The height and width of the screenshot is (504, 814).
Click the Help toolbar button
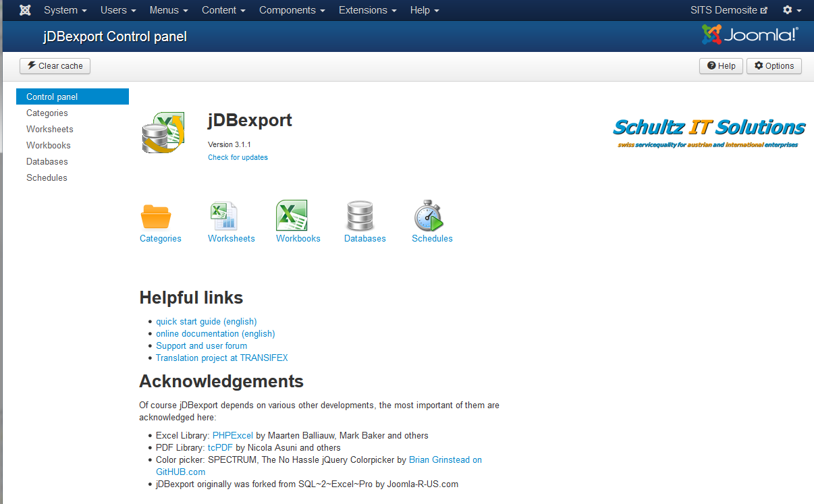pyautogui.click(x=721, y=65)
